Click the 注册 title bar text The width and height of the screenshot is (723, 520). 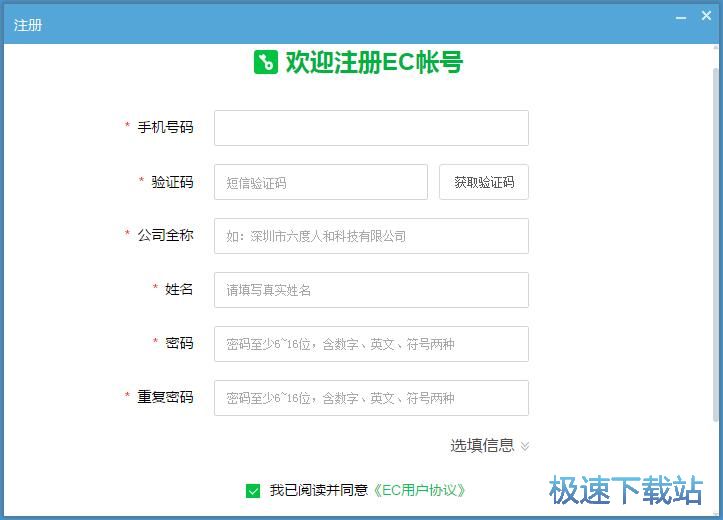28,25
